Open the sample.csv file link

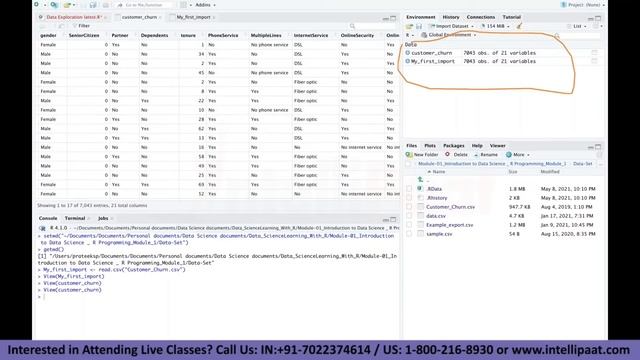click(439, 234)
